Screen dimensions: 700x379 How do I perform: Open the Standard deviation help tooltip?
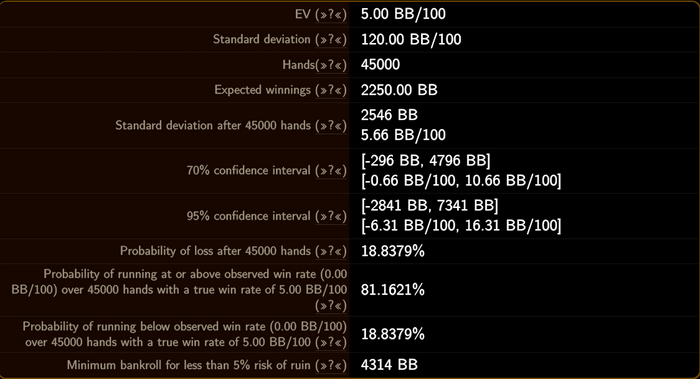tap(331, 40)
